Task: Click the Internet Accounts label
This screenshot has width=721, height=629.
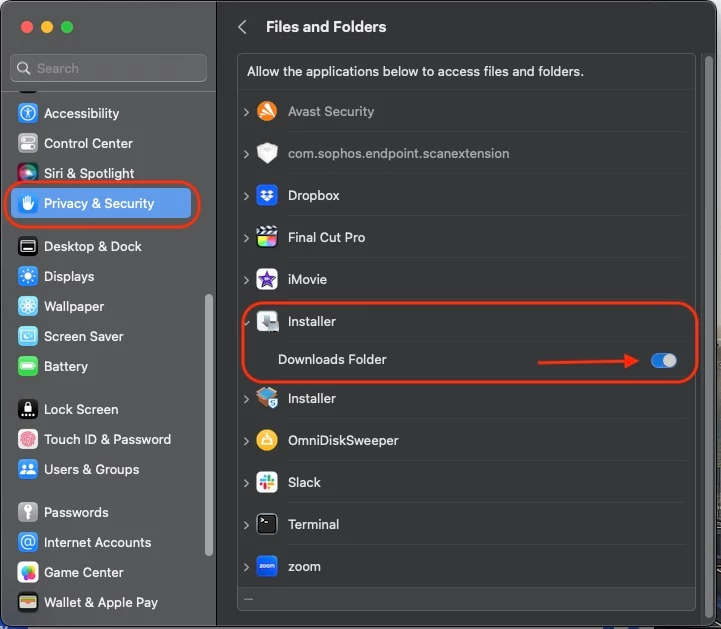Action: tap(97, 543)
